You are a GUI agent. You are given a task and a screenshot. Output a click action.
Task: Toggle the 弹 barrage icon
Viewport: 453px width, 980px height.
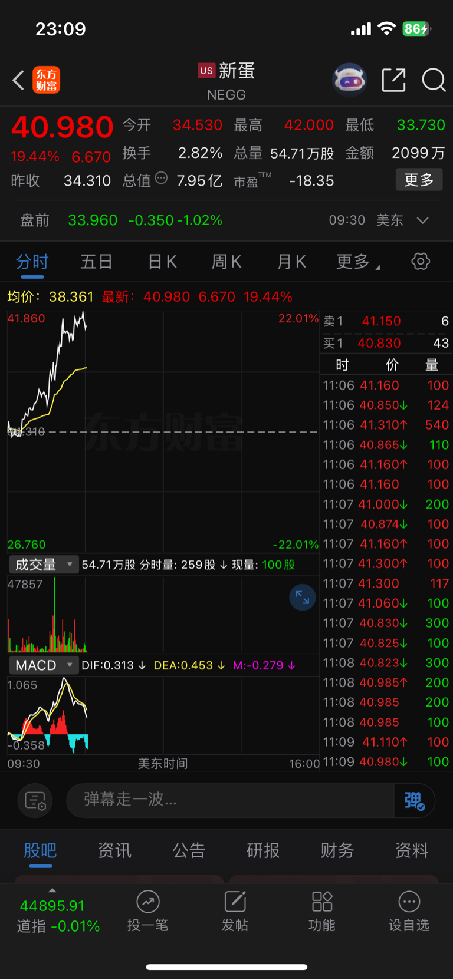(414, 801)
